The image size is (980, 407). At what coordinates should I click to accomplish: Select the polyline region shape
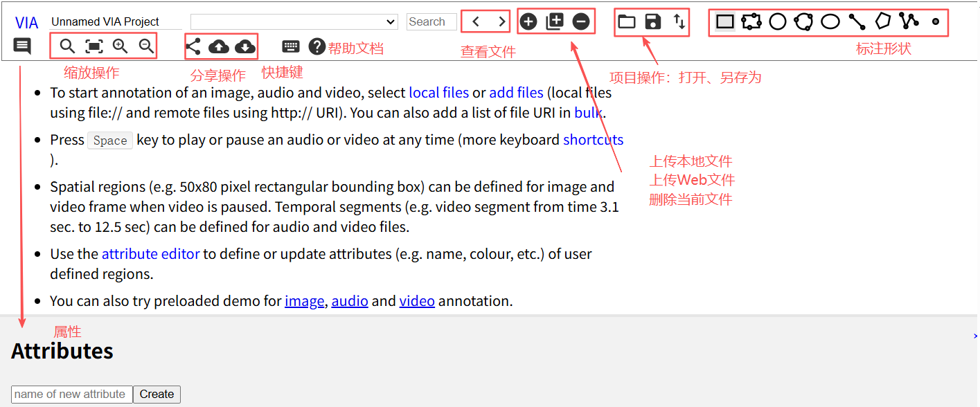909,21
